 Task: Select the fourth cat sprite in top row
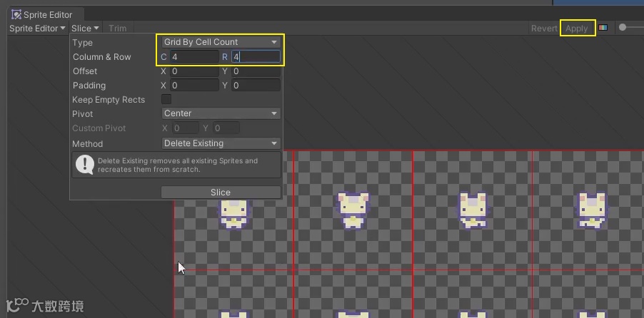pyautogui.click(x=592, y=210)
